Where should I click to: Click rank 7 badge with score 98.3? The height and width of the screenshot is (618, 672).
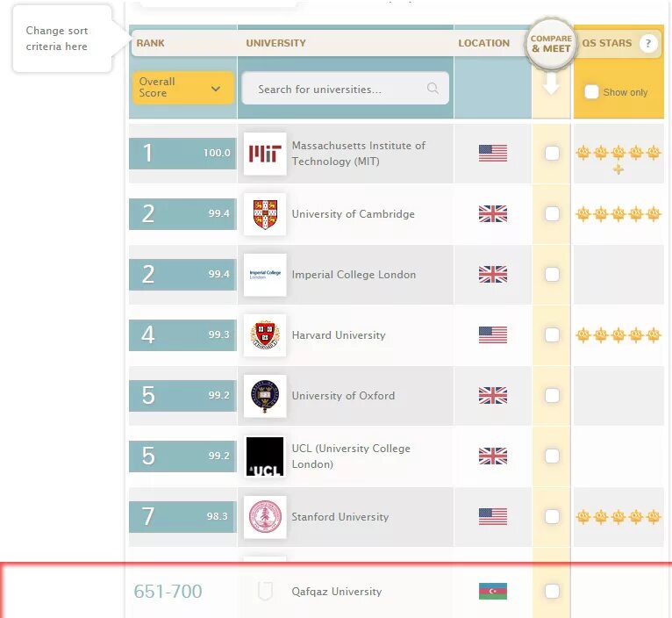point(182,516)
